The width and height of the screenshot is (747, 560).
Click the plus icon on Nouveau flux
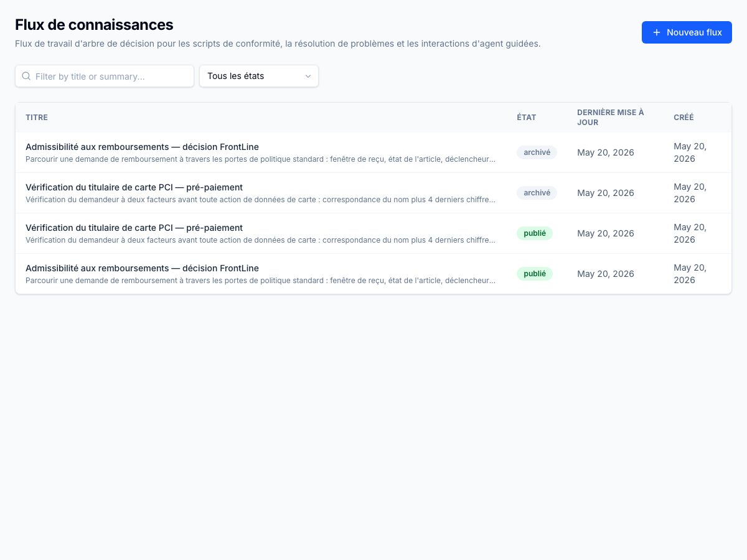point(656,32)
